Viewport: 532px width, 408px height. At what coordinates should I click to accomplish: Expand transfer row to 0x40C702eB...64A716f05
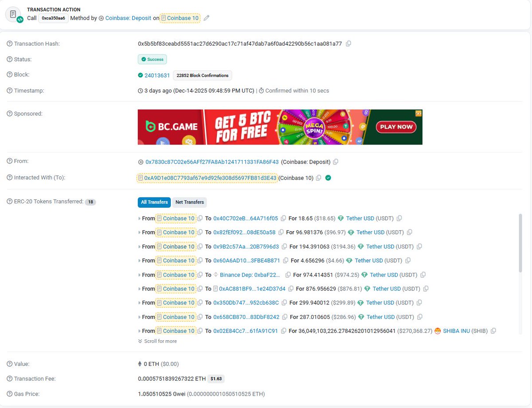(x=140, y=218)
